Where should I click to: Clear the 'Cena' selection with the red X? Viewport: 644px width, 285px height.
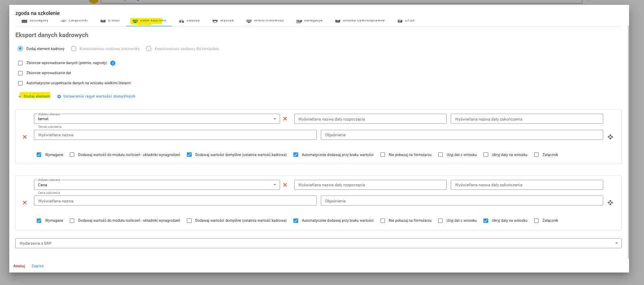285,185
